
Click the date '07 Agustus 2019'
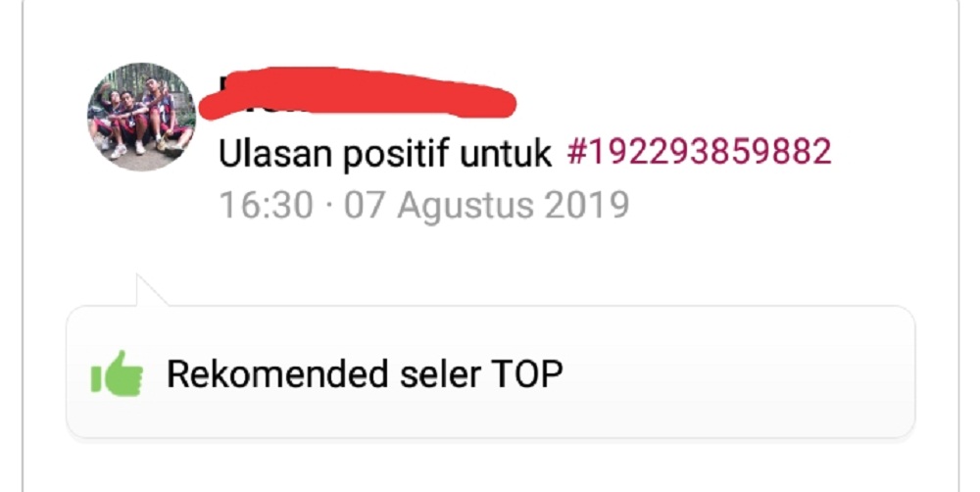point(486,206)
